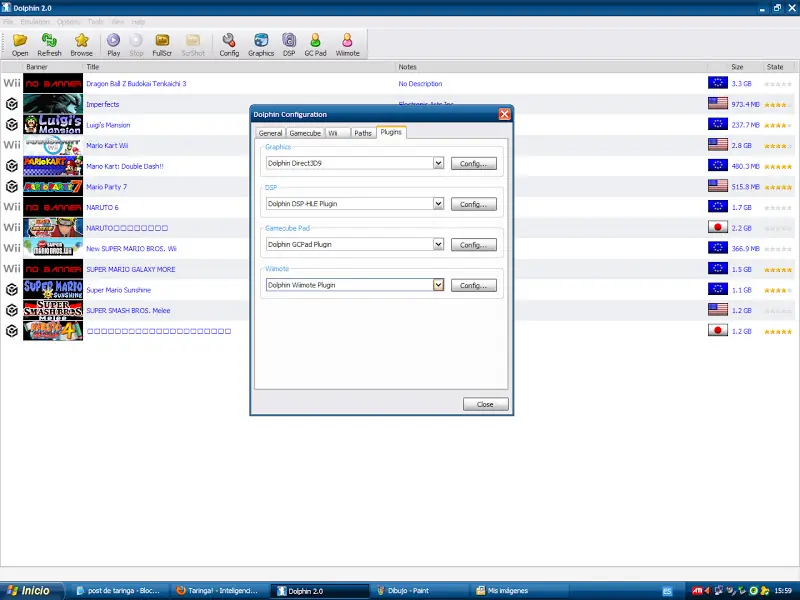This screenshot has height=600, width=800.
Task: Click the Open toolbar icon
Action: 20,44
